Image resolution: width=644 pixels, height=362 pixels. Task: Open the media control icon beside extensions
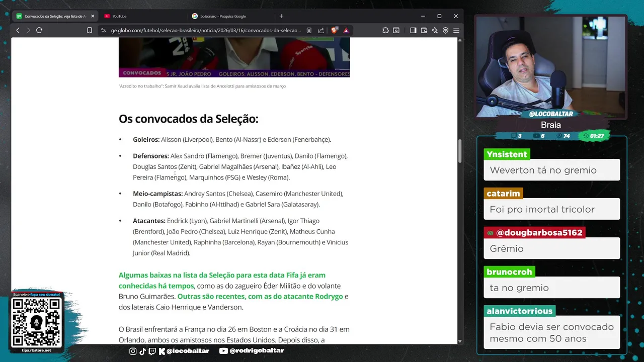(x=396, y=30)
